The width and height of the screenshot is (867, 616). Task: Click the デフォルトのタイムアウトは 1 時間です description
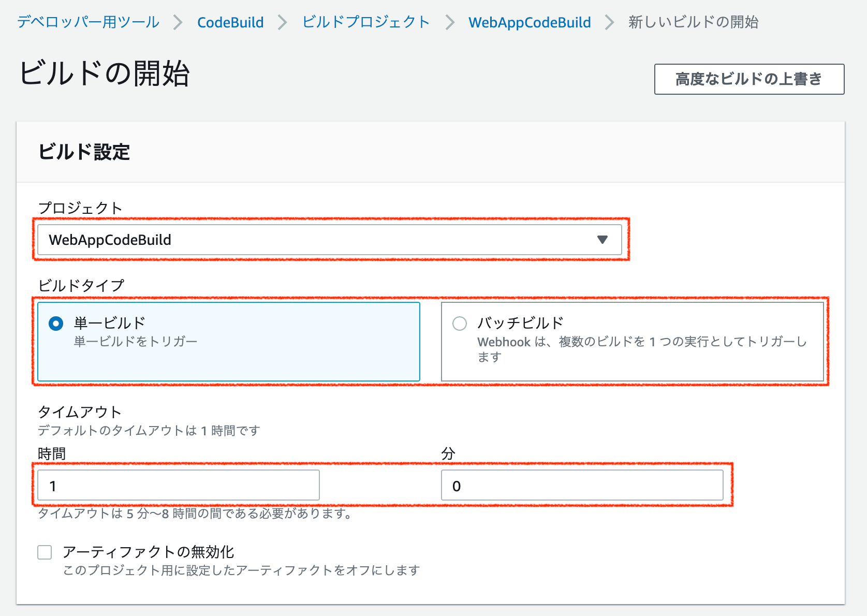pos(149,431)
